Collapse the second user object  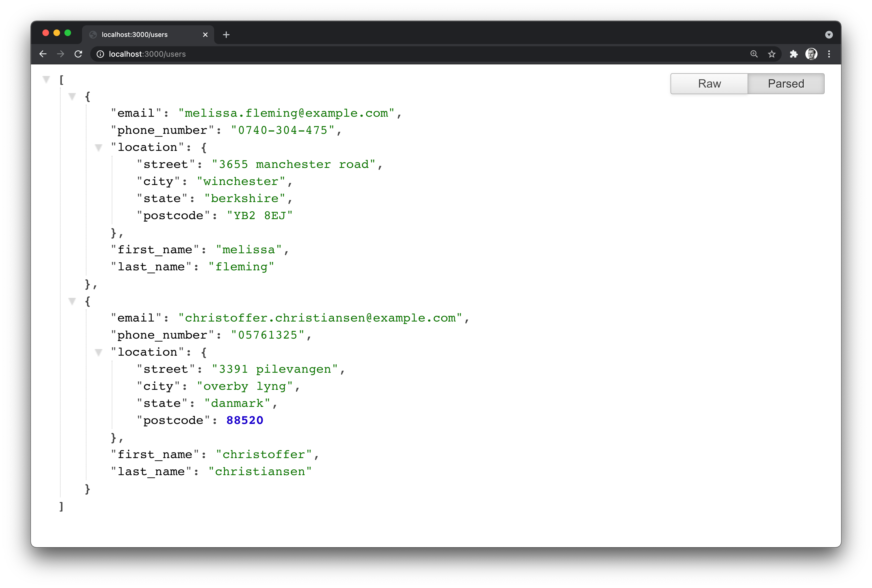(x=72, y=301)
